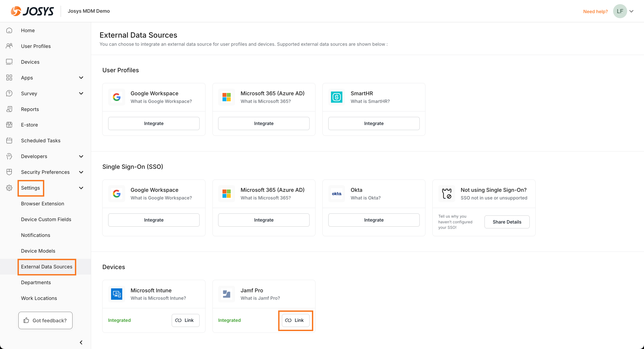The height and width of the screenshot is (349, 644).
Task: Open the account dropdown arrow beside LF
Action: (632, 11)
